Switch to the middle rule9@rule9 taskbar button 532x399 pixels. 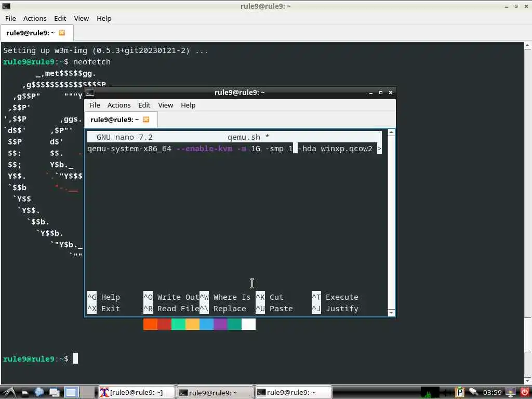[215, 393]
